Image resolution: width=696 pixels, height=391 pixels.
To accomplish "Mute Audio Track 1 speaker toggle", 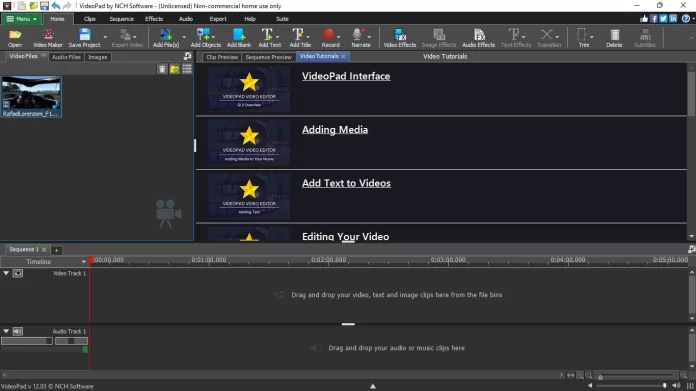I will click(x=18, y=332).
